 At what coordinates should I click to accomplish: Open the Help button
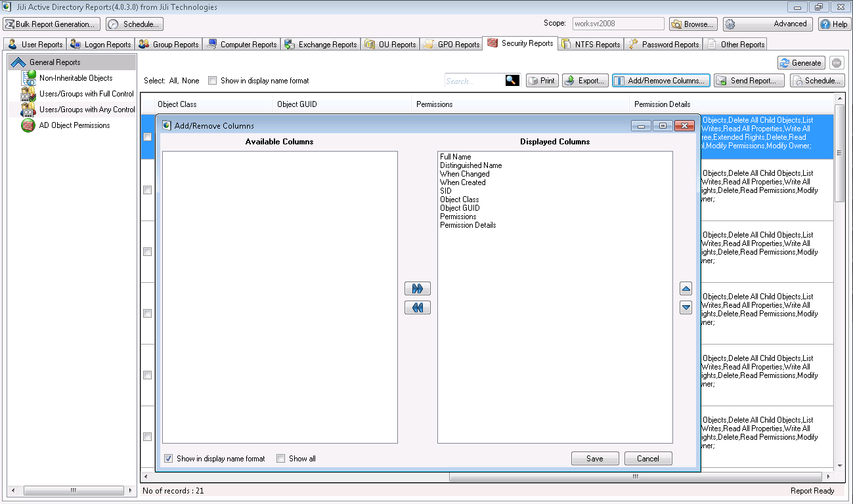pos(834,24)
